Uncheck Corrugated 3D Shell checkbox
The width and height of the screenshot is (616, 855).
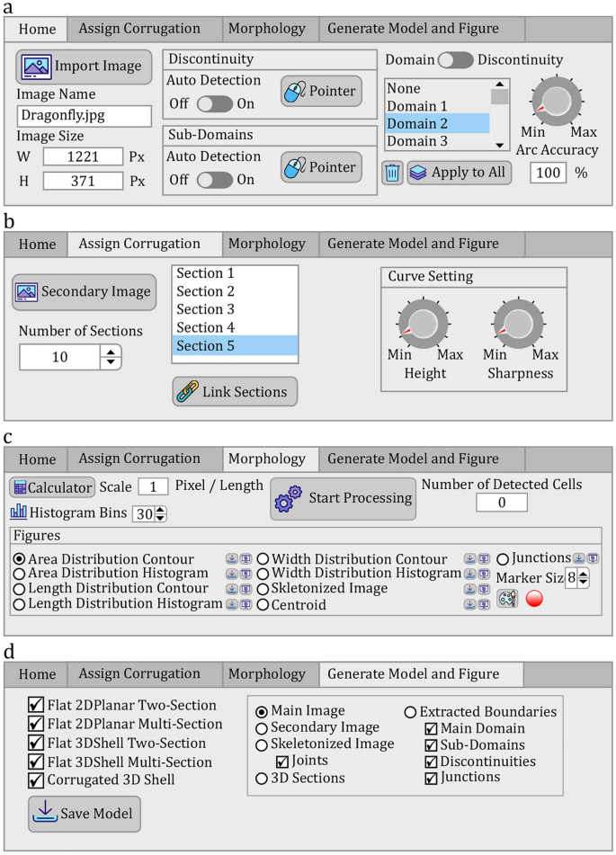(36, 779)
